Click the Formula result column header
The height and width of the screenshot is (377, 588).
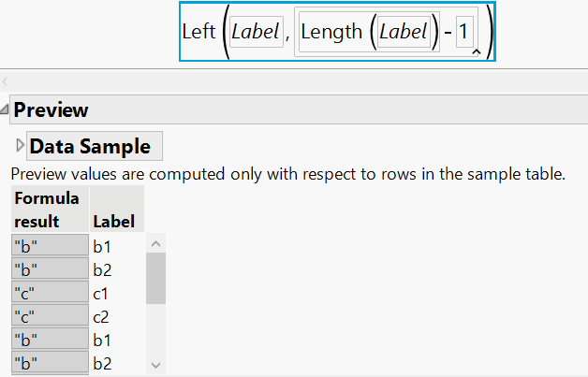coord(49,210)
